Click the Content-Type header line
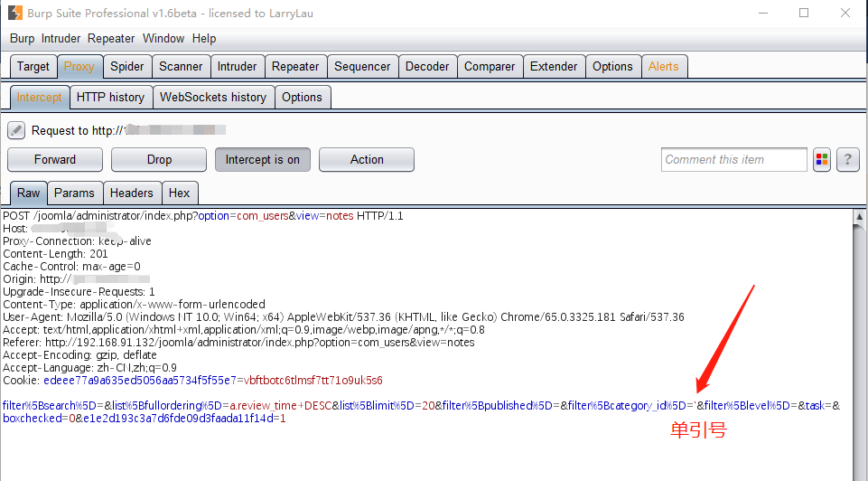 click(x=134, y=304)
